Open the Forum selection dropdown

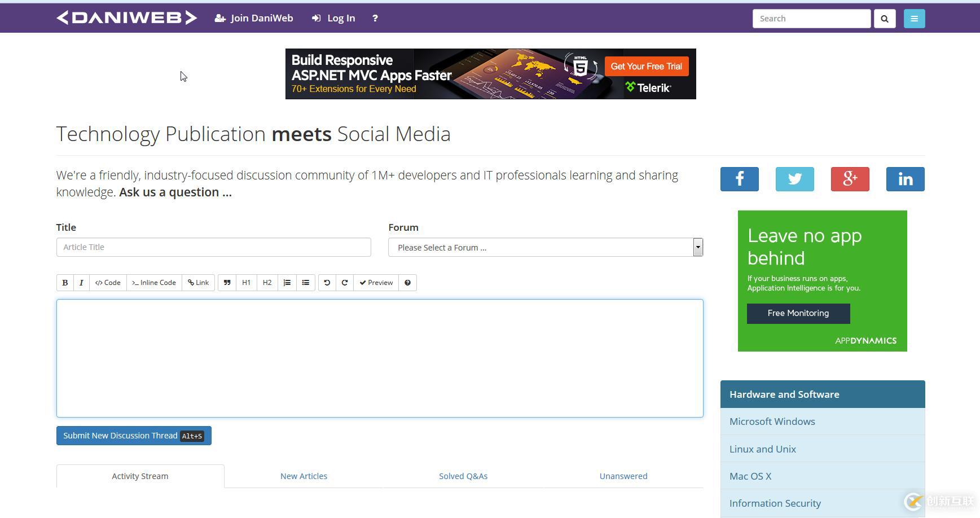pyautogui.click(x=545, y=248)
